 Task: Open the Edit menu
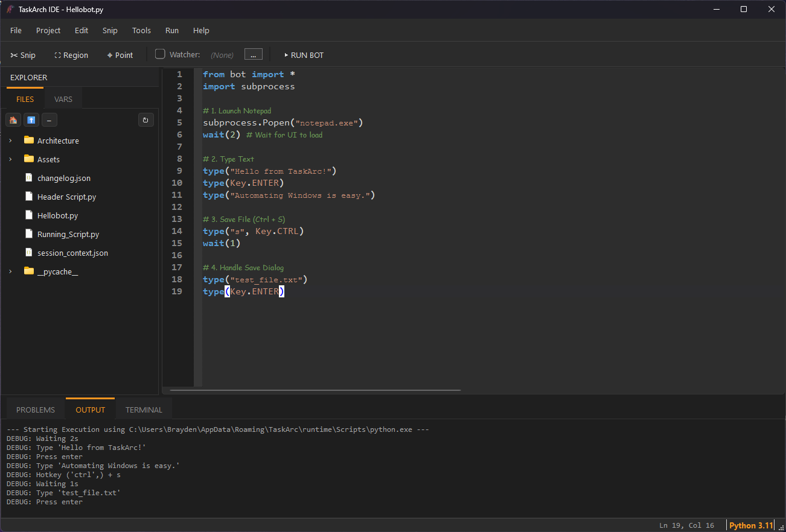81,30
